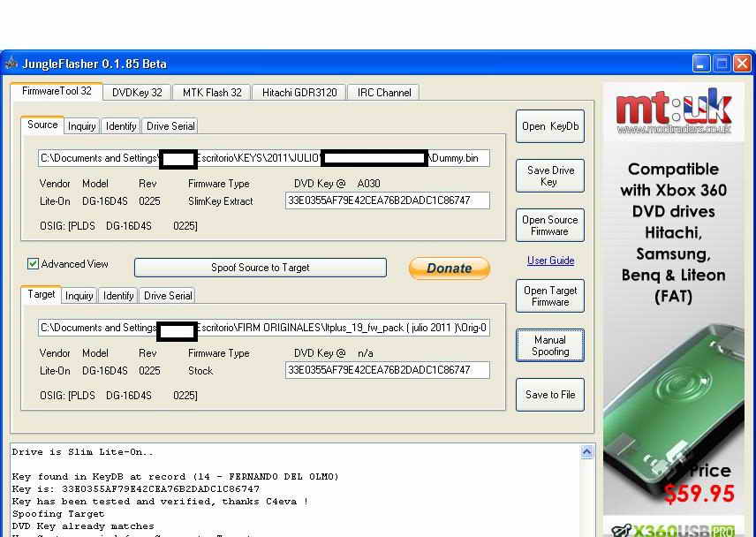This screenshot has width=756, height=537.
Task: Click the 'Key is:' log line
Action: (135, 488)
